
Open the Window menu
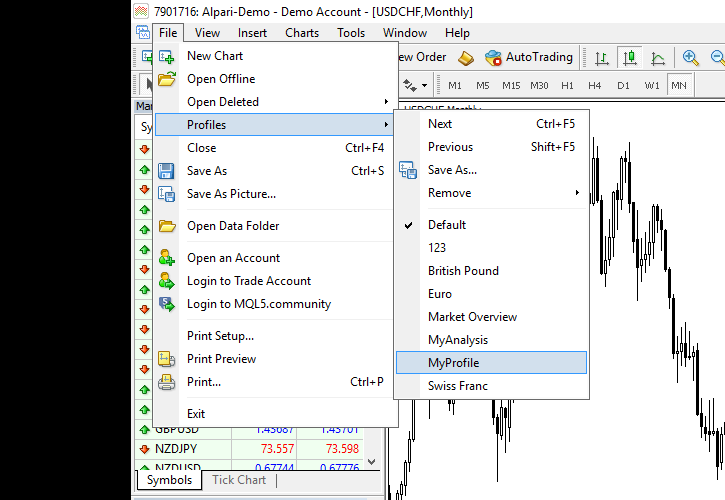pyautogui.click(x=405, y=33)
